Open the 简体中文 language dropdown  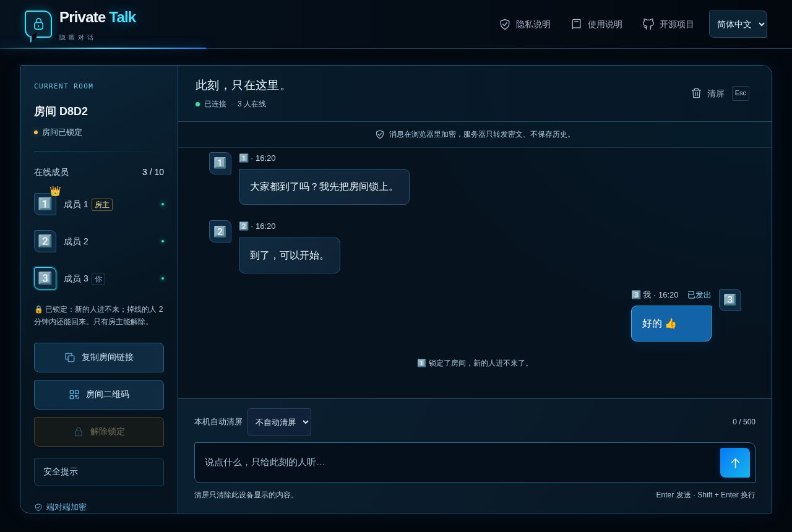[738, 24]
